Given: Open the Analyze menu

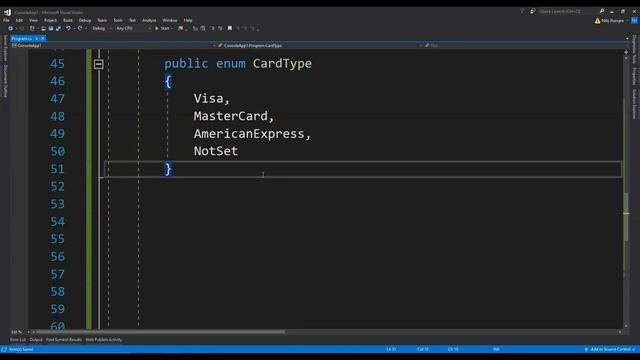Looking at the screenshot, I should click(149, 20).
